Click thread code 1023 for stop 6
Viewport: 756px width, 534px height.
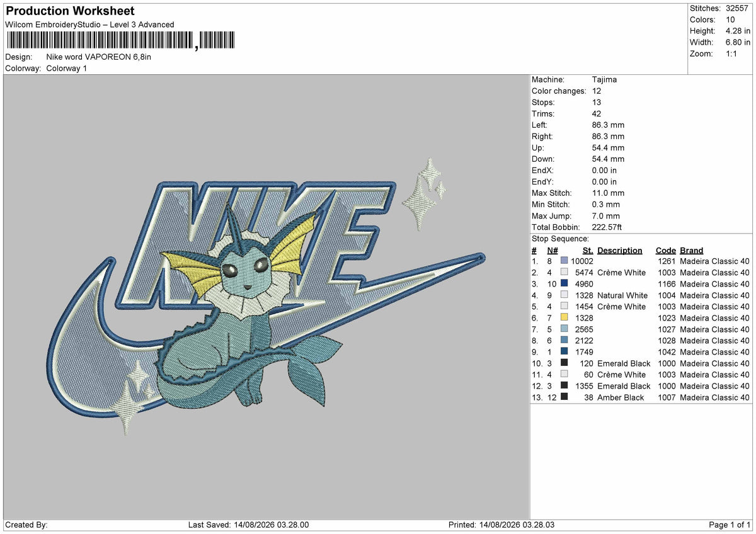click(x=666, y=318)
